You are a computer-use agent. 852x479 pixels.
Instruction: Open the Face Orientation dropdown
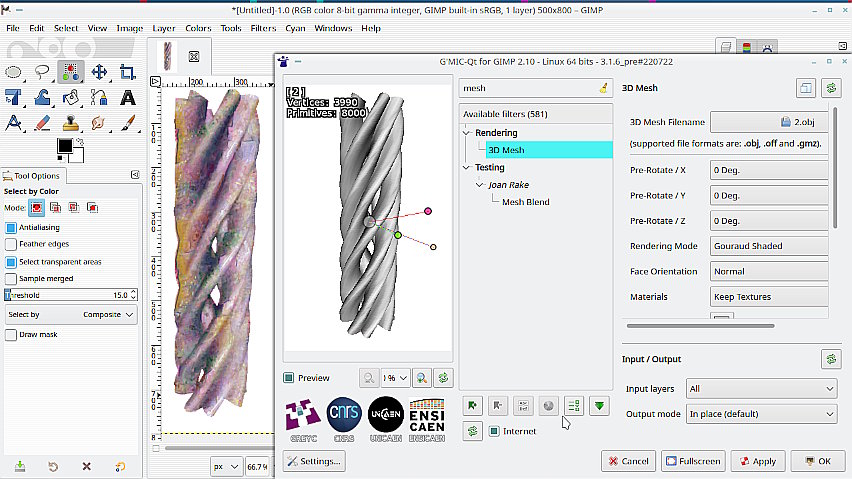click(769, 271)
